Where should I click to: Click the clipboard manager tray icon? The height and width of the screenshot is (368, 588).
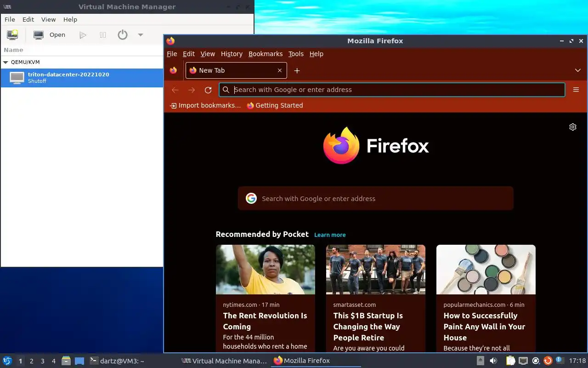pyautogui.click(x=510, y=361)
